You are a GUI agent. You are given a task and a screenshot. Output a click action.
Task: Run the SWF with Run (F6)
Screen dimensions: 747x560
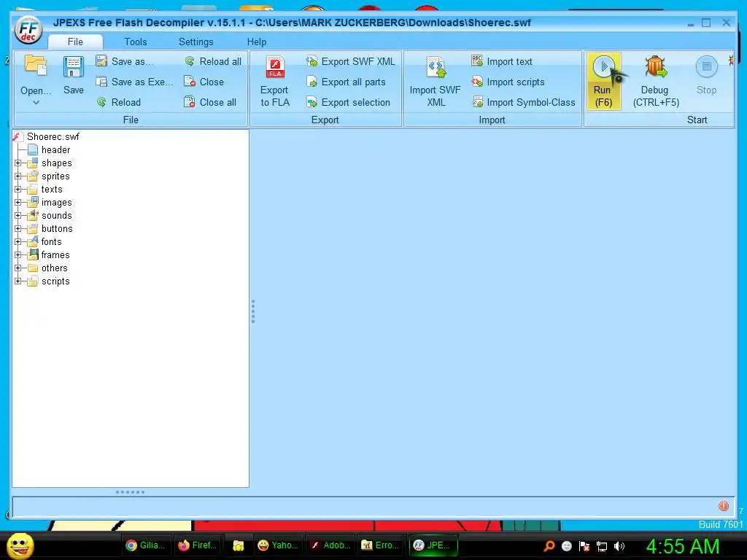(603, 82)
